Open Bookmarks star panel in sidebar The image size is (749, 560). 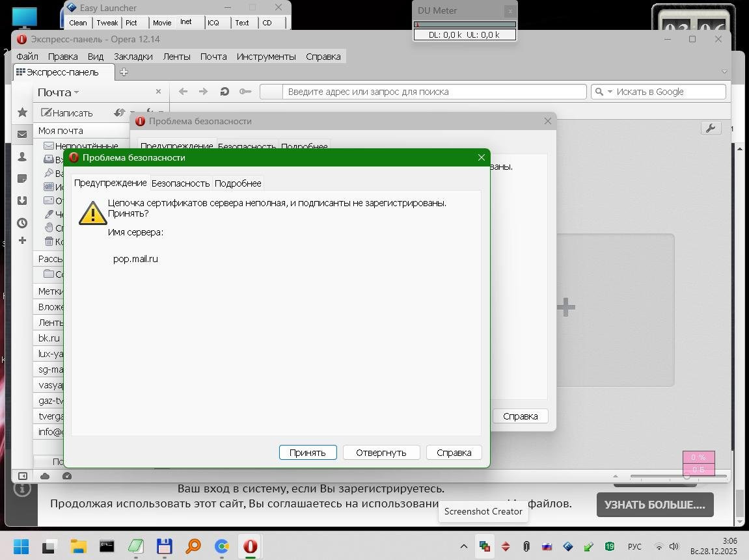23,112
